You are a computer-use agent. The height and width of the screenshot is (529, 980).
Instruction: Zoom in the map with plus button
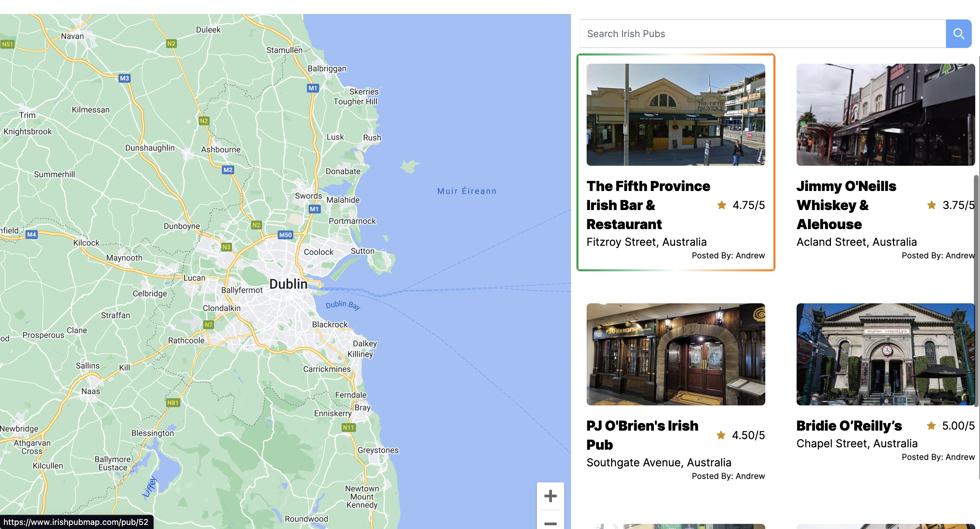point(550,496)
